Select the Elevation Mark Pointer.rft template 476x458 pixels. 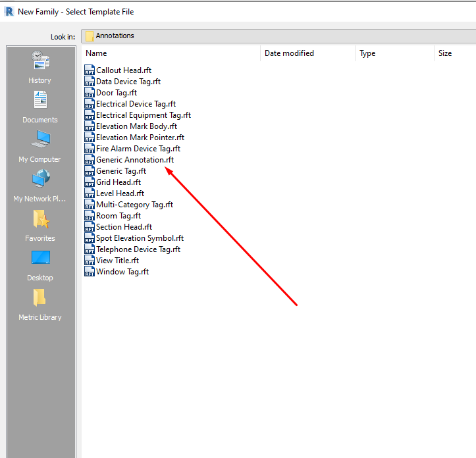tap(140, 138)
